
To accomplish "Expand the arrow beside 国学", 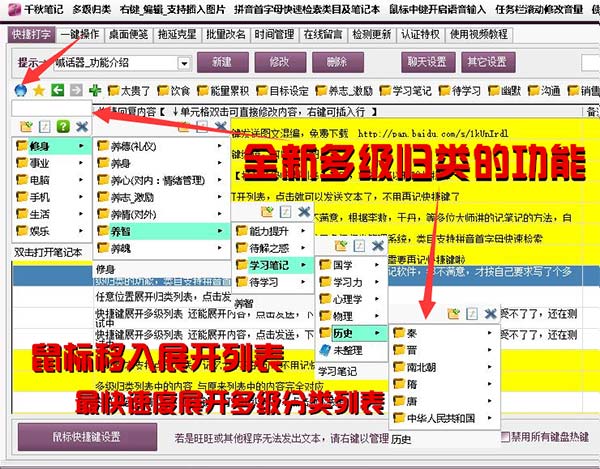I will [x=377, y=265].
